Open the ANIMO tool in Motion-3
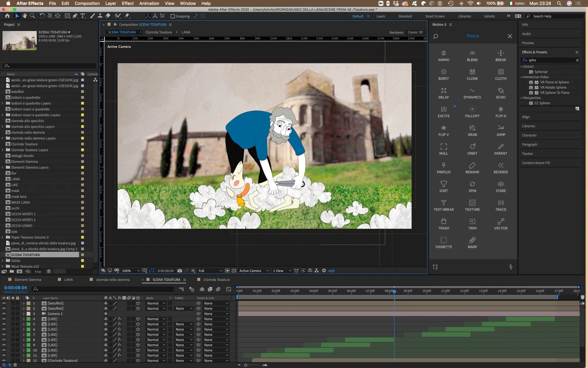Viewport: 588px width, 368px height. [444, 56]
